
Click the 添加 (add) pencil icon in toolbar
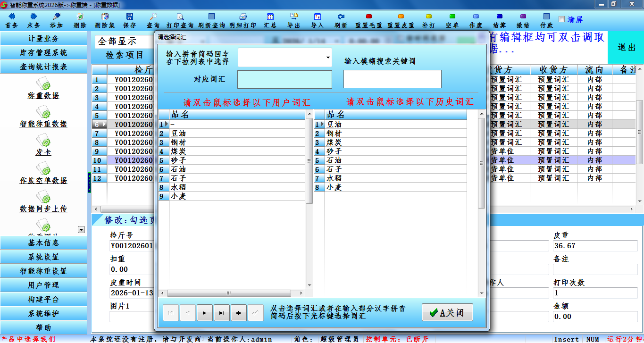coord(56,17)
